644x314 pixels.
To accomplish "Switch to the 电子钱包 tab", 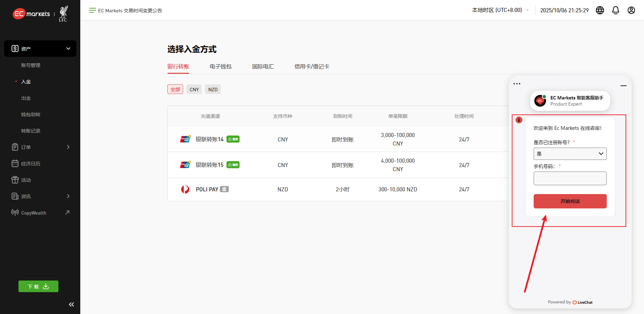I will click(x=220, y=66).
